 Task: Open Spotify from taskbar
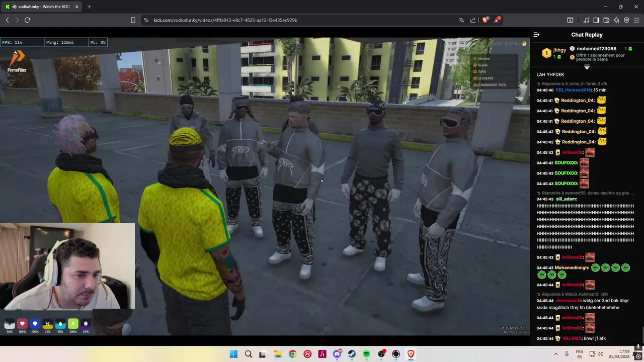366,354
